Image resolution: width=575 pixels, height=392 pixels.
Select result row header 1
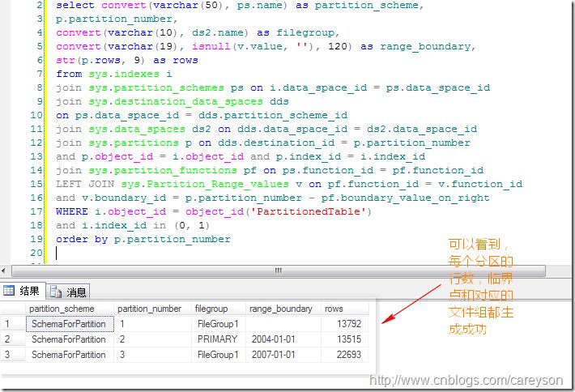(x=13, y=324)
